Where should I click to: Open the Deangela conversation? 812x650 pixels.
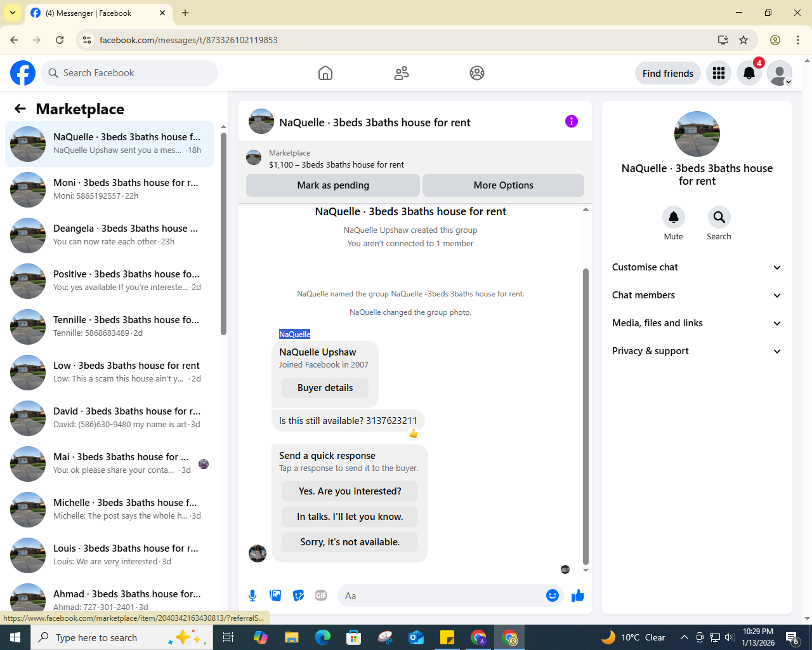point(110,235)
